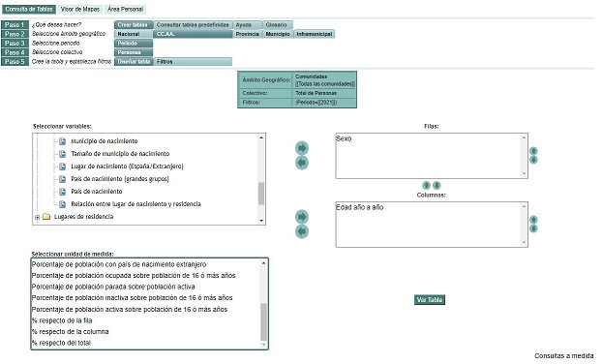Click the Personas button in Paso 4
The image size is (602, 364).
tap(134, 52)
